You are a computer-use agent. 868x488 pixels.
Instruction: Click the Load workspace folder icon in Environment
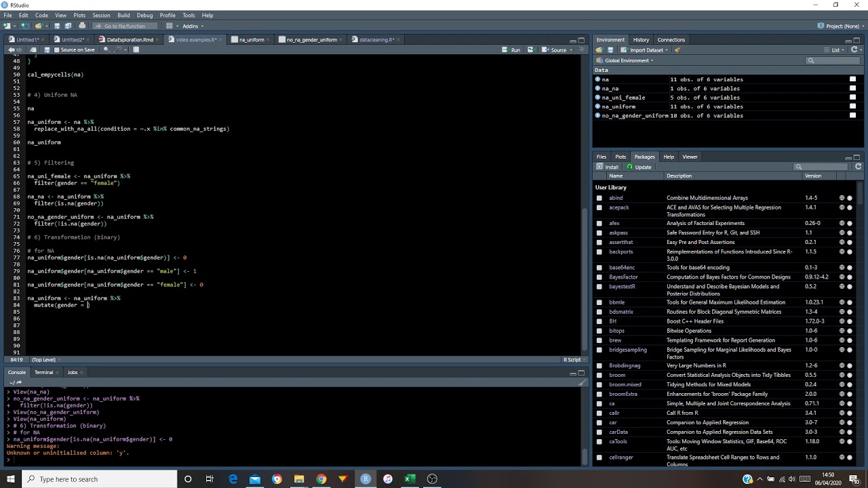point(599,50)
